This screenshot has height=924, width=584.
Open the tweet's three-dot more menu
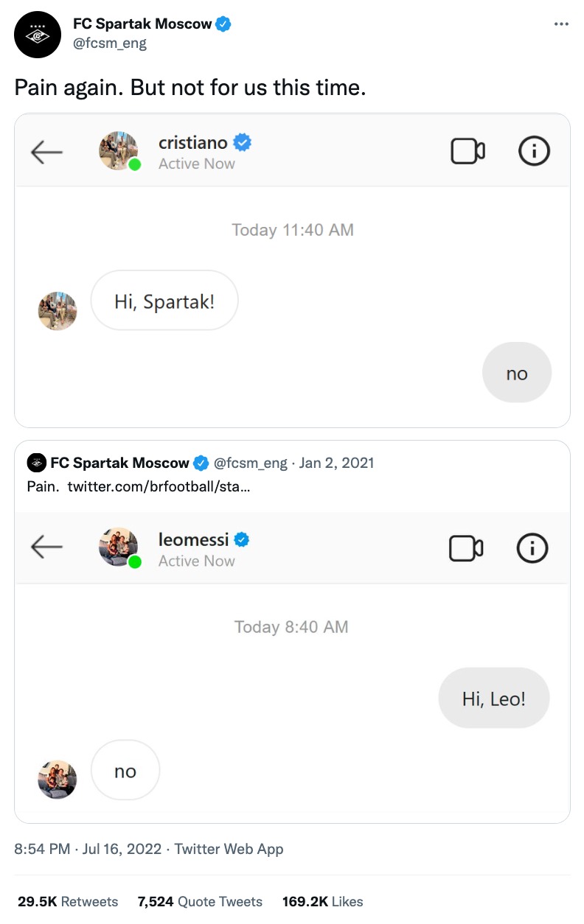click(x=561, y=24)
